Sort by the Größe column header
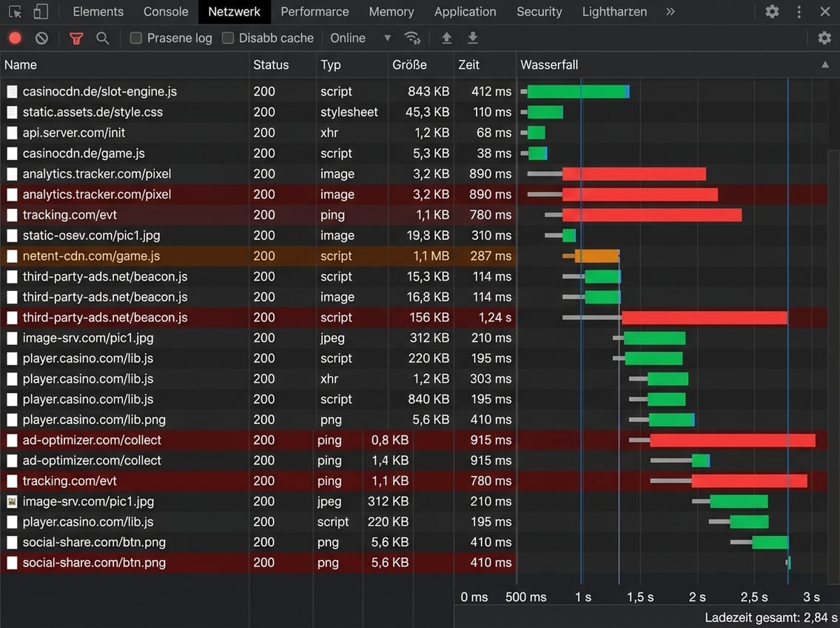 [421, 65]
